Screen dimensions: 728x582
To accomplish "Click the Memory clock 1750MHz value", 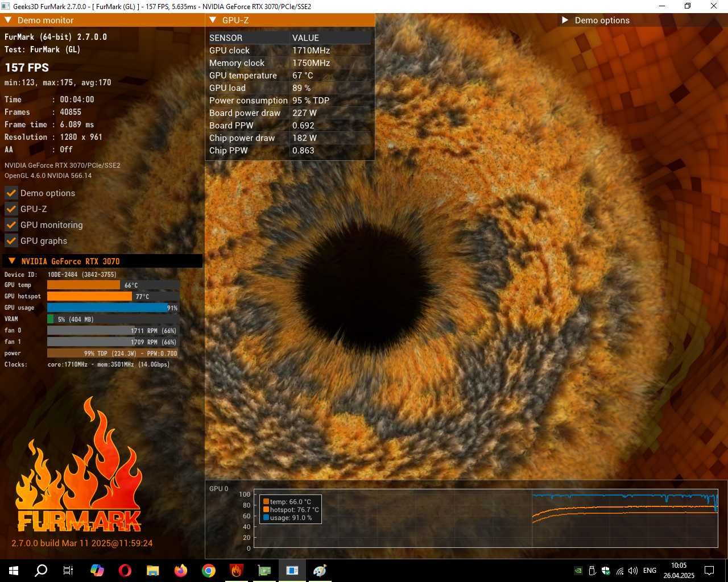I will tap(311, 63).
